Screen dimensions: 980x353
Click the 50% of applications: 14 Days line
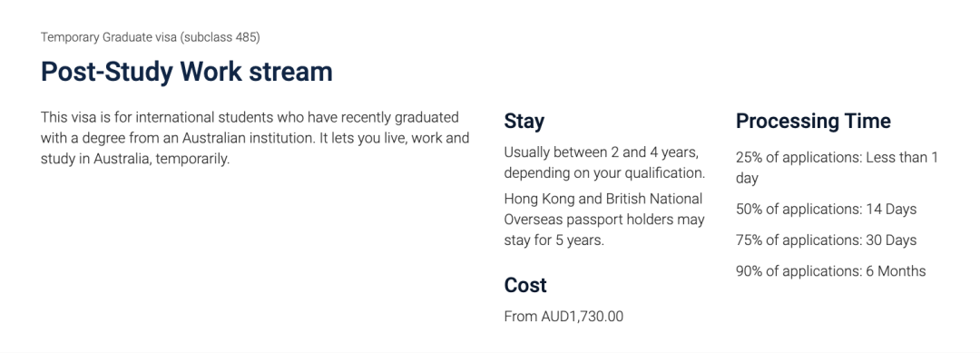[x=826, y=210]
